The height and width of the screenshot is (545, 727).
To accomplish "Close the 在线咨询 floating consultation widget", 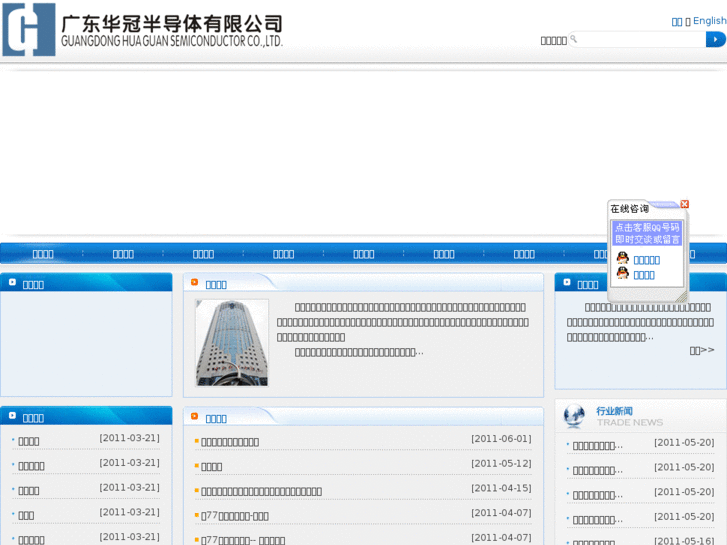I will (684, 204).
